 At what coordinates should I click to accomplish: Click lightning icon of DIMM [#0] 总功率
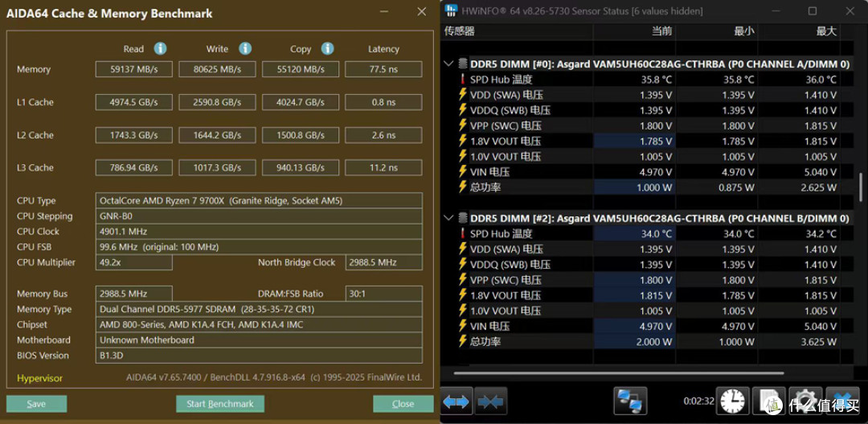[463, 187]
